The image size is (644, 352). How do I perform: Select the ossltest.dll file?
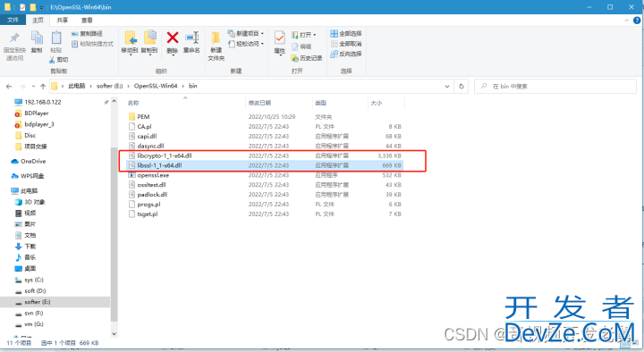tap(151, 185)
